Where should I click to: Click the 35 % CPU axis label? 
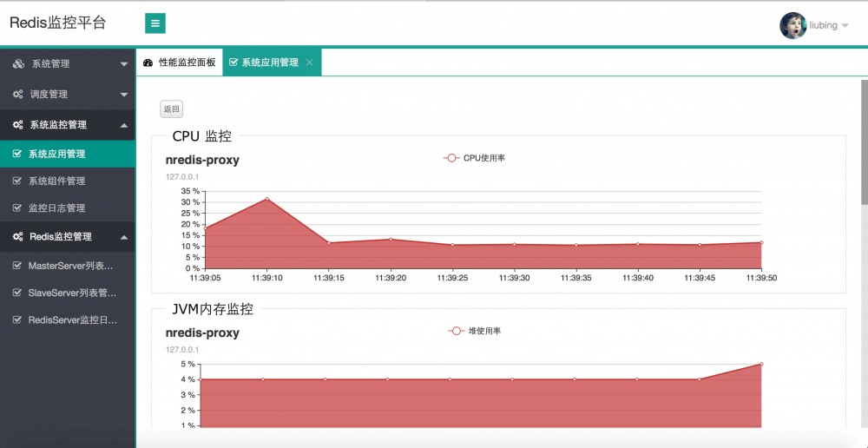tap(190, 191)
